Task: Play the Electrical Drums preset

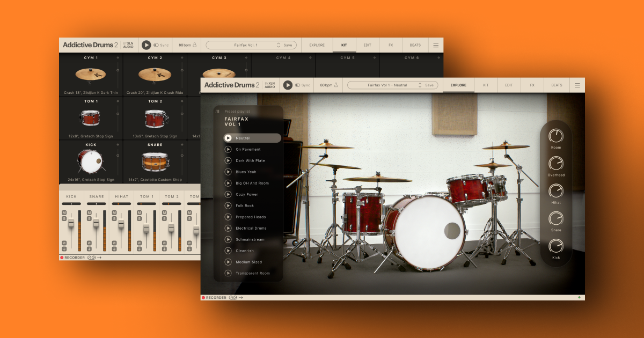Action: (228, 228)
